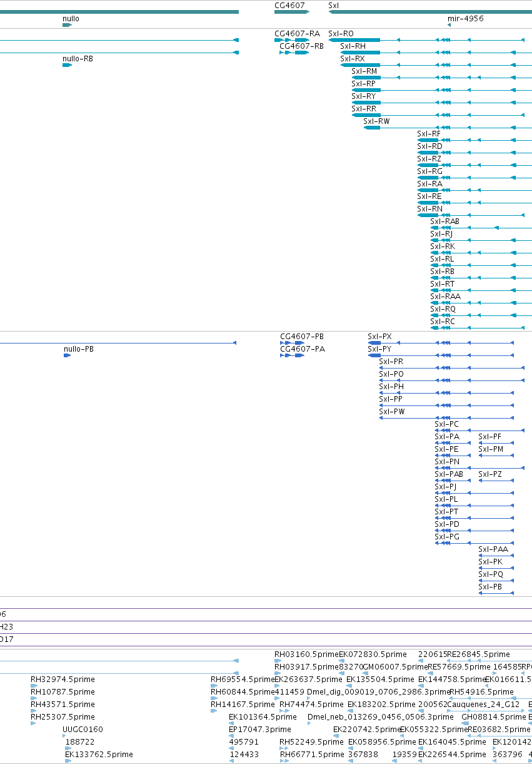532x764 pixels.
Task: Select the EK133762.5prime EST label
Action: tap(99, 755)
